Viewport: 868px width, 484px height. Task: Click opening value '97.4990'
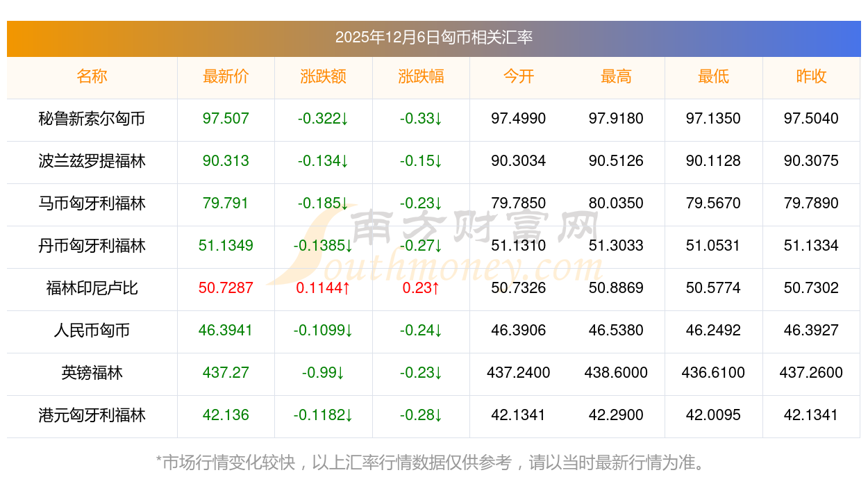point(519,119)
